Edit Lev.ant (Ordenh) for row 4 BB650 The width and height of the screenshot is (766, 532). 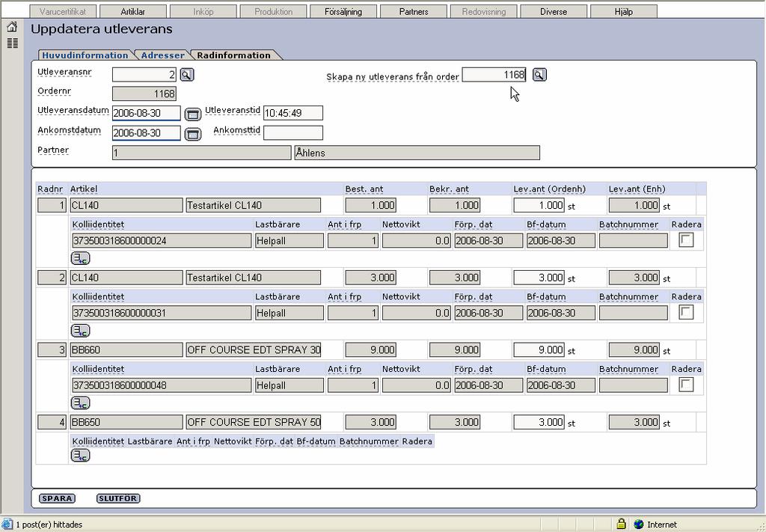539,422
